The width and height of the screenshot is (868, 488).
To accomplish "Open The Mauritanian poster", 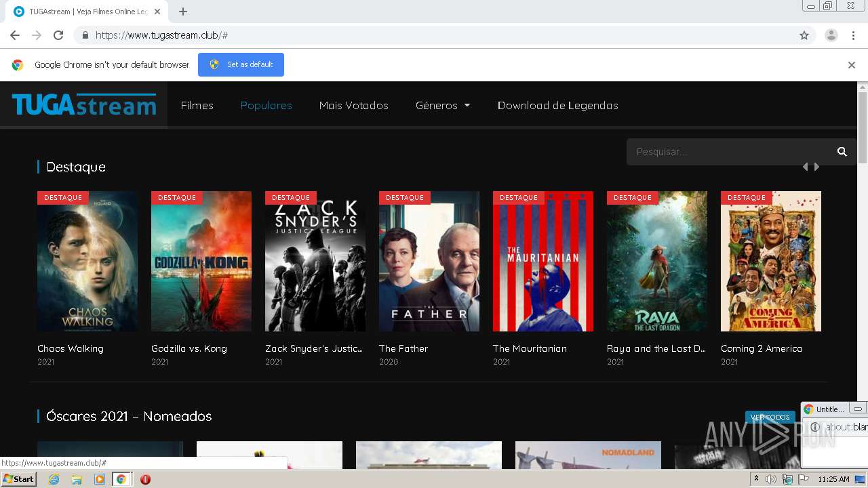I will coord(543,261).
